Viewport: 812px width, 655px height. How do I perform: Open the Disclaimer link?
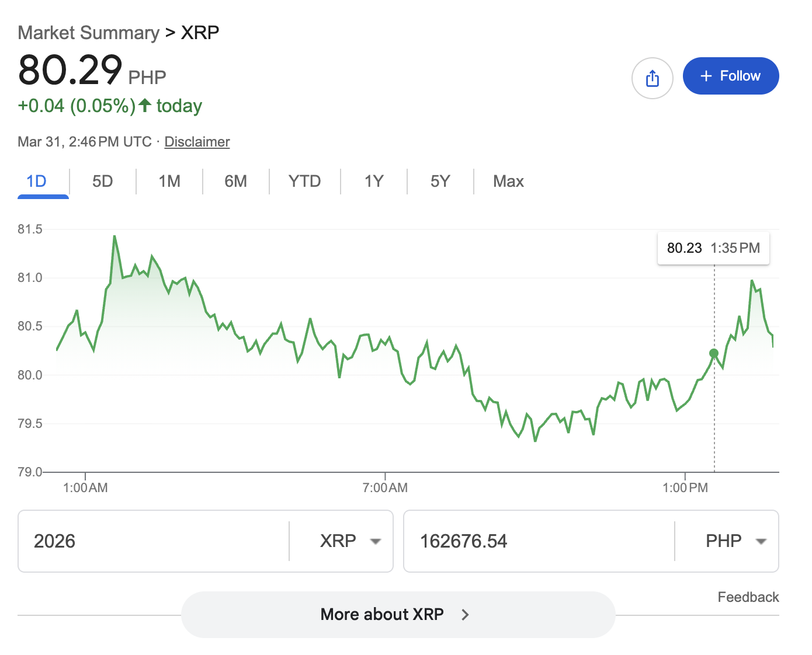point(197,141)
